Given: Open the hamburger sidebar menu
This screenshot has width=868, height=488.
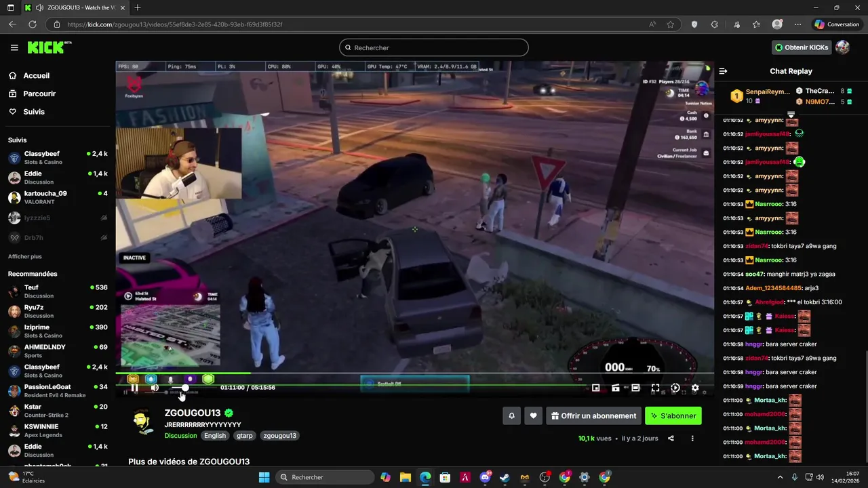Looking at the screenshot, I should click(x=14, y=47).
